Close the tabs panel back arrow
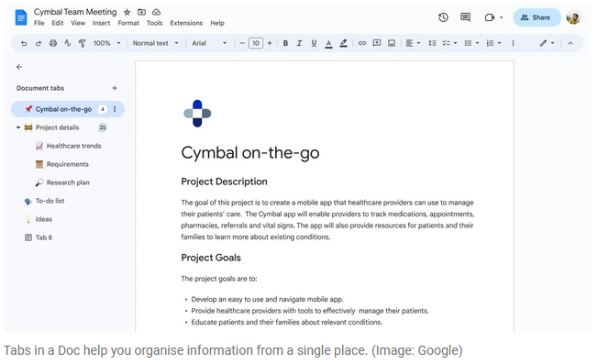Image resolution: width=598 pixels, height=364 pixels. [x=19, y=67]
